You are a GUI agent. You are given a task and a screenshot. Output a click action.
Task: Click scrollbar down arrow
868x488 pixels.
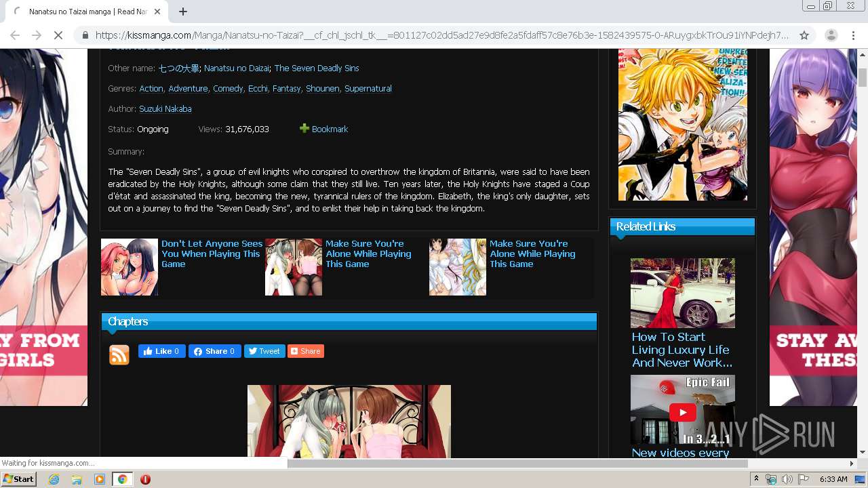863,453
